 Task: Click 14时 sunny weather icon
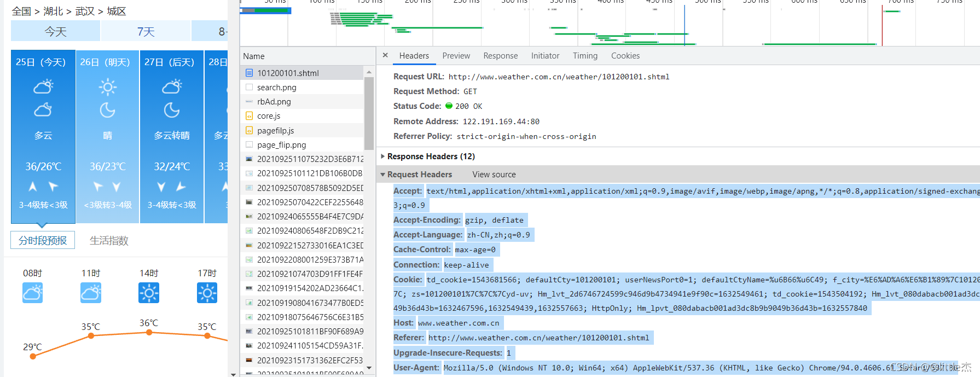[149, 293]
